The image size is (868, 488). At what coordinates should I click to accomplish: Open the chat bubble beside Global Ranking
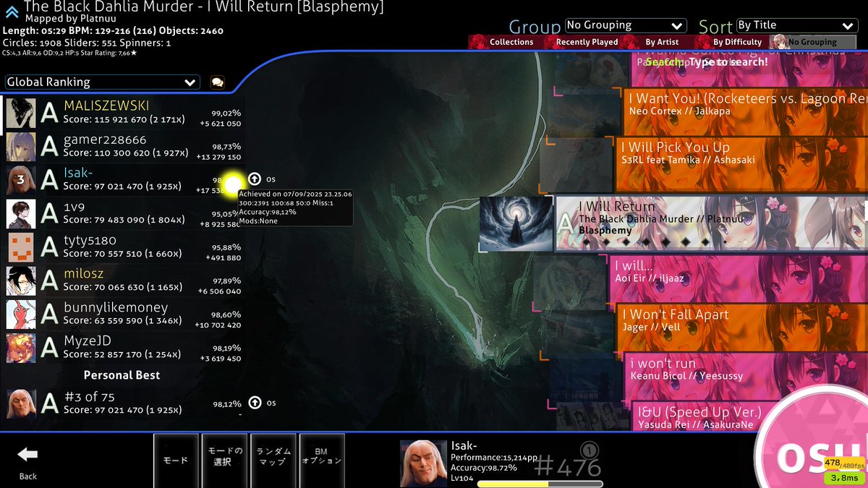click(x=216, y=82)
